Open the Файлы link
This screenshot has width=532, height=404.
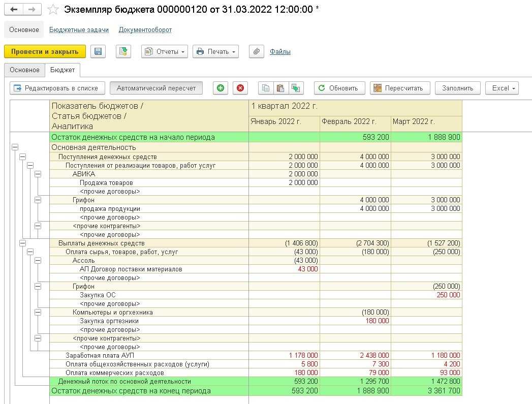280,51
